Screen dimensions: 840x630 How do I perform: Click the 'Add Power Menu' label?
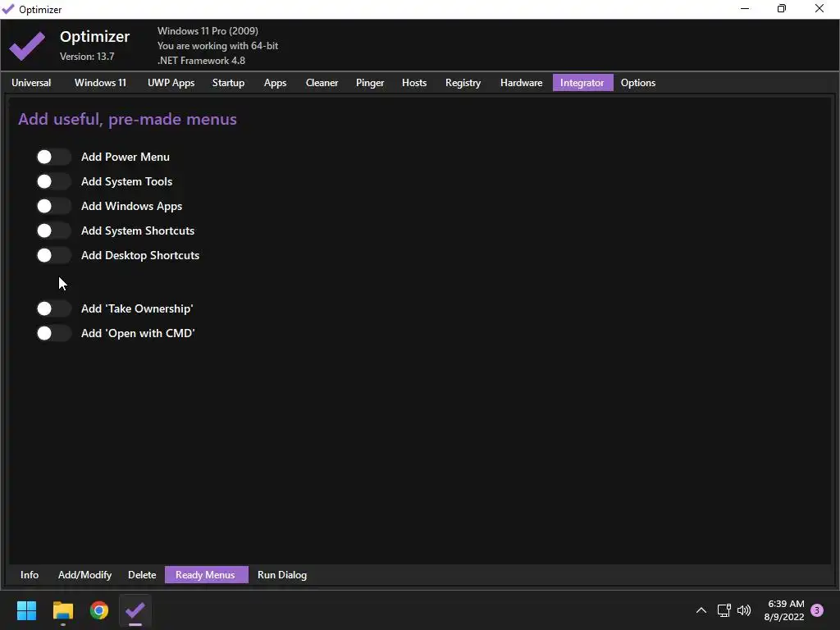click(126, 157)
